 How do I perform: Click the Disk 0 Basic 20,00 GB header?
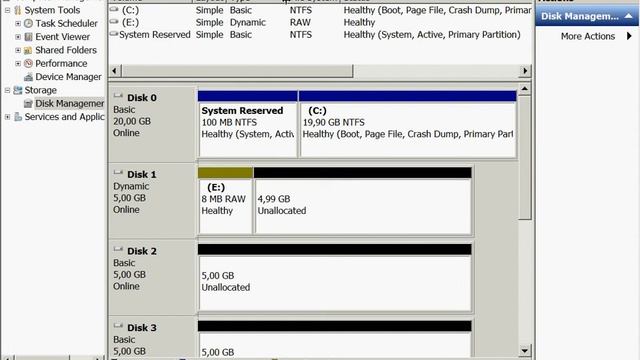tap(152, 124)
